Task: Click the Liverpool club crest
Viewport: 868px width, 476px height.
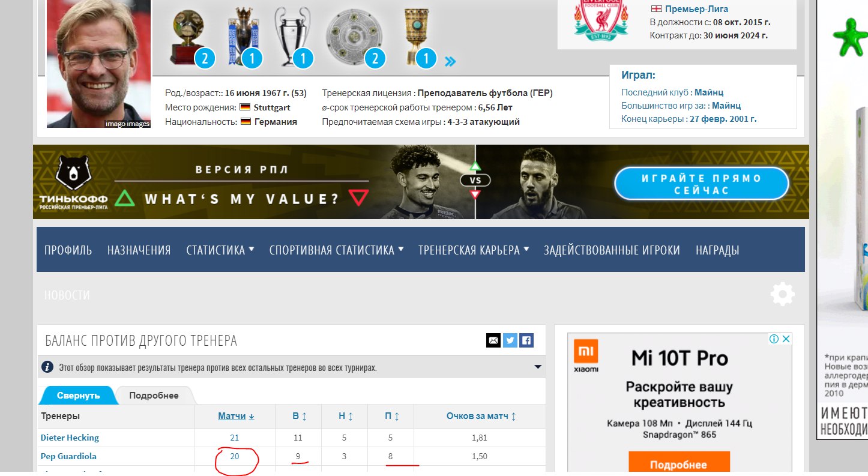Action: click(601, 20)
